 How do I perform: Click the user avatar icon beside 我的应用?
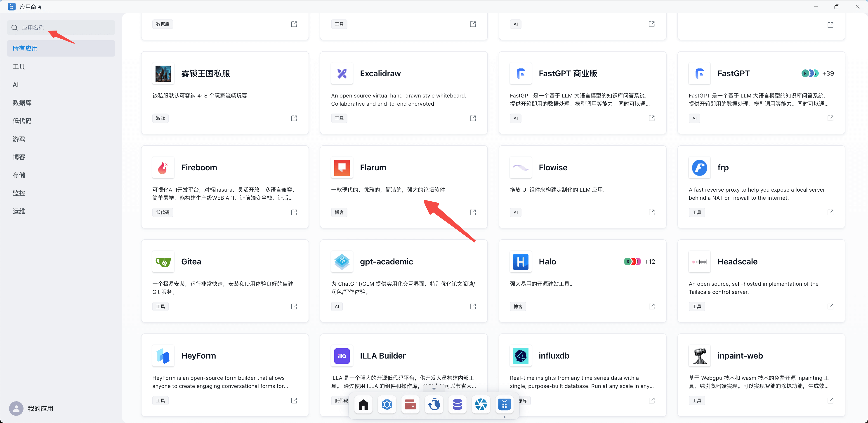point(16,409)
